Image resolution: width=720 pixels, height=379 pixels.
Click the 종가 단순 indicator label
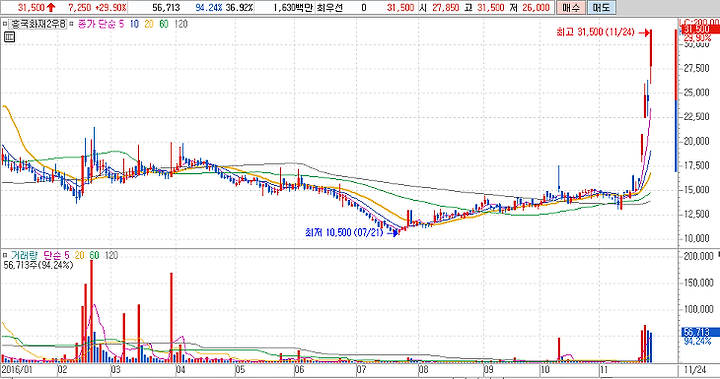96,24
